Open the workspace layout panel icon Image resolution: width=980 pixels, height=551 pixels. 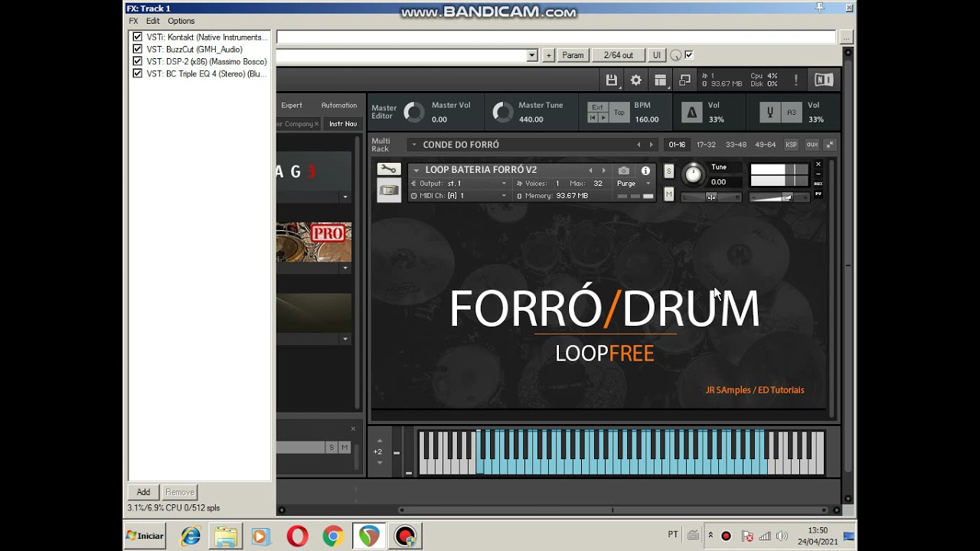(660, 80)
